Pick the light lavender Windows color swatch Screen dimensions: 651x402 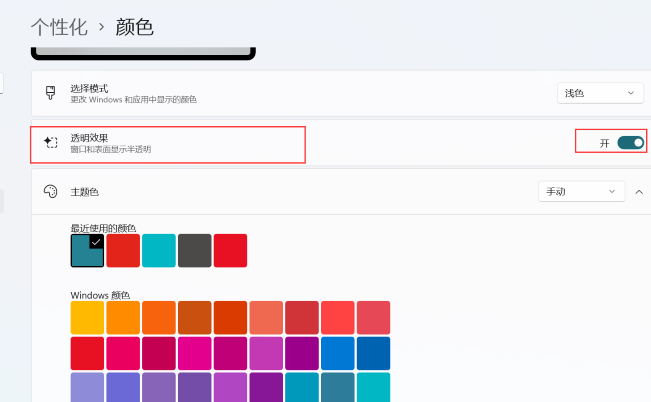pos(87,388)
